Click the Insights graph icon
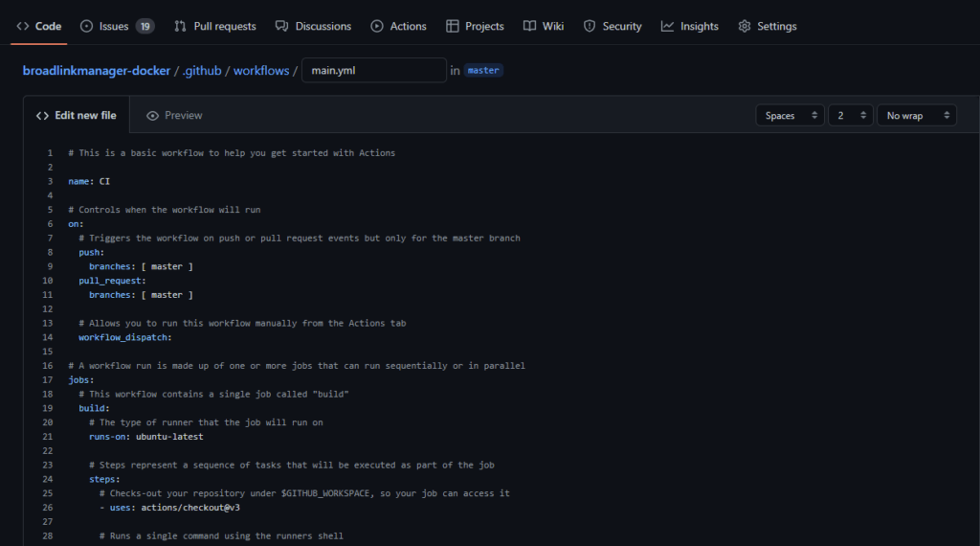The height and width of the screenshot is (546, 980). (667, 26)
